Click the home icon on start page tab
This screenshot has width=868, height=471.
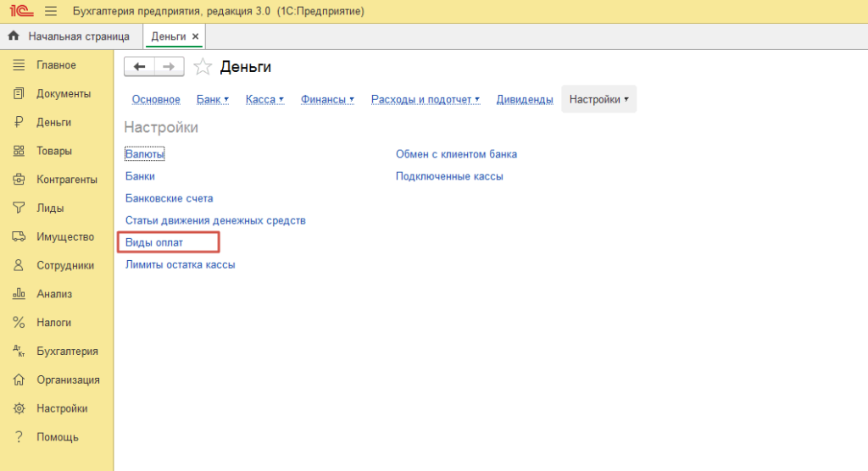[14, 36]
